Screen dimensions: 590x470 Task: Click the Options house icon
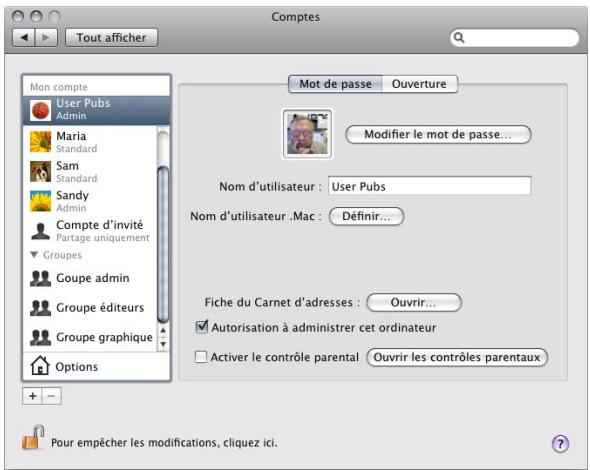(40, 366)
